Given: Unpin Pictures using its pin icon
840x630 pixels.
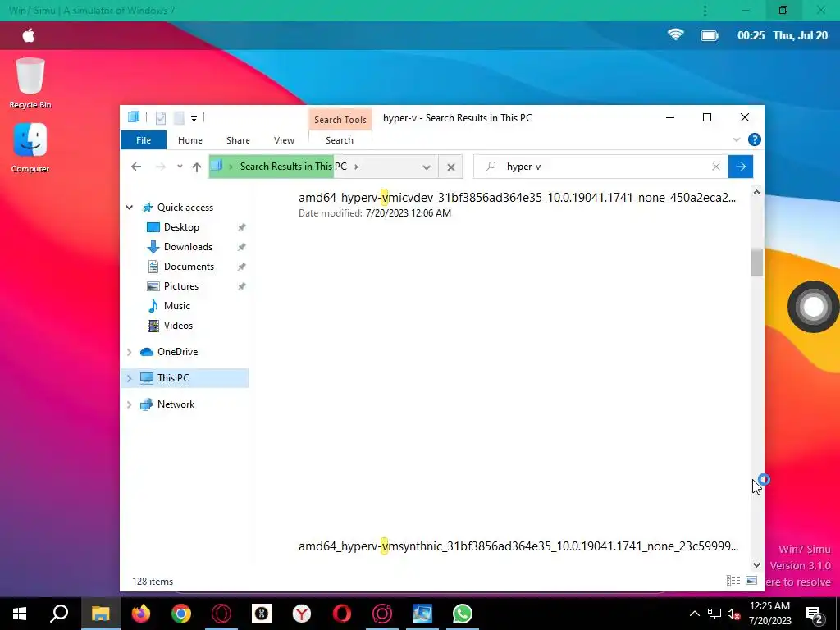Looking at the screenshot, I should (242, 286).
